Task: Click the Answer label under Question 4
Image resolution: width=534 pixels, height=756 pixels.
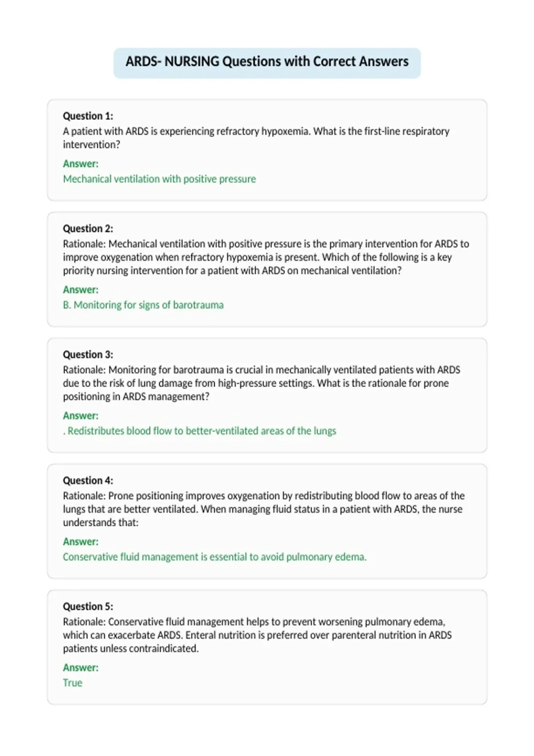Action: (81, 541)
